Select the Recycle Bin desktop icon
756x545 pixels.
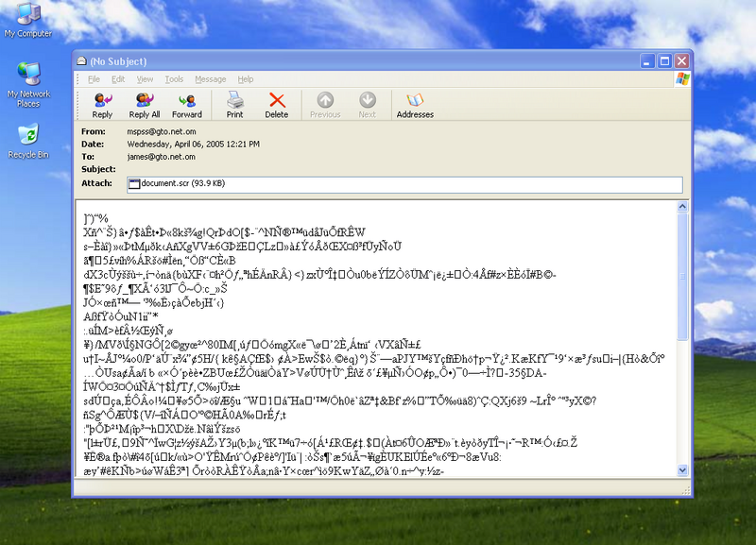[x=28, y=142]
